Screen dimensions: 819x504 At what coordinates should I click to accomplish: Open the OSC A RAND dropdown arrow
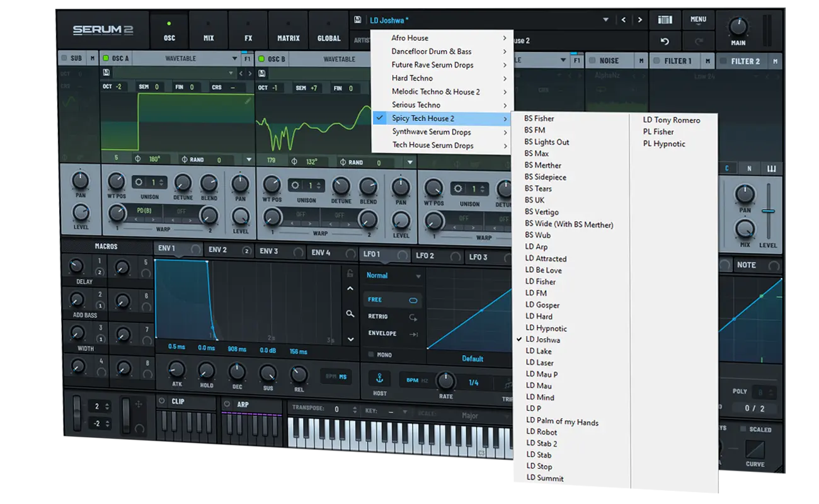coord(249,160)
